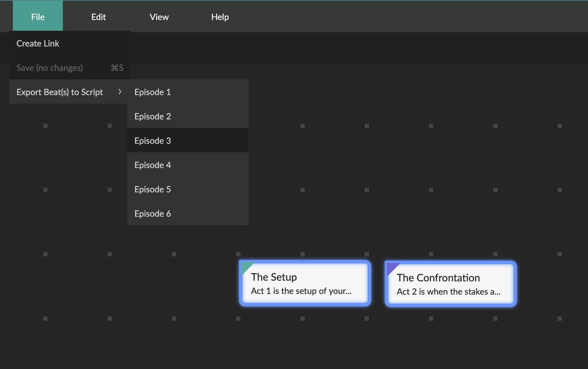Viewport: 588px width, 369px height.
Task: Open the File menu
Action: pyautogui.click(x=38, y=16)
